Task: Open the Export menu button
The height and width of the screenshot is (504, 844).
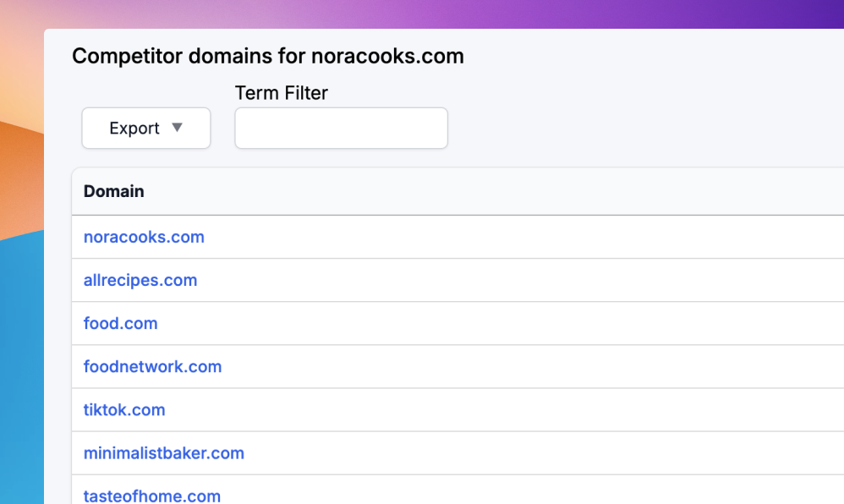Action: (145, 129)
